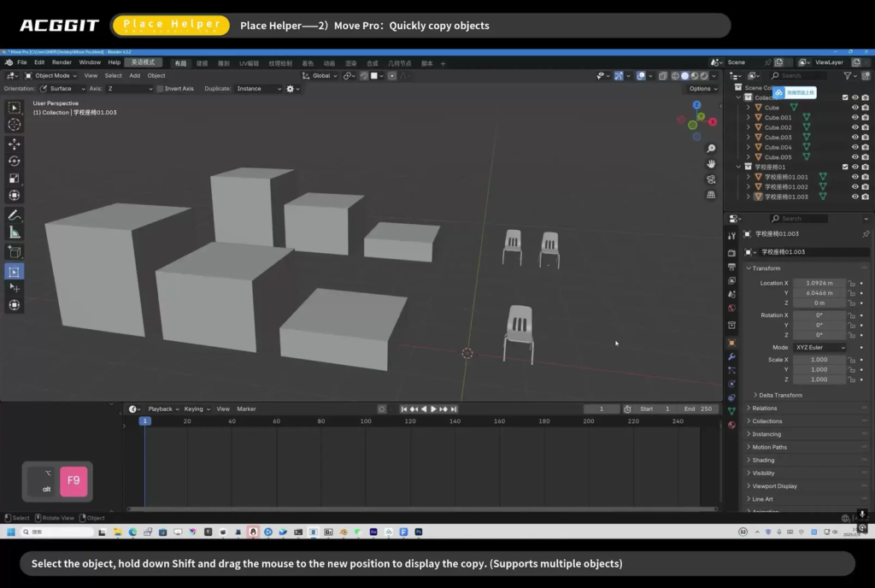
Task: Select the Measure tool
Action: coord(15,232)
